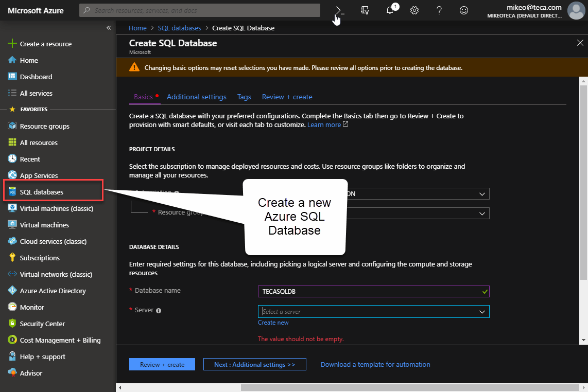Switch to the Tags tab
The width and height of the screenshot is (588, 392).
(244, 97)
